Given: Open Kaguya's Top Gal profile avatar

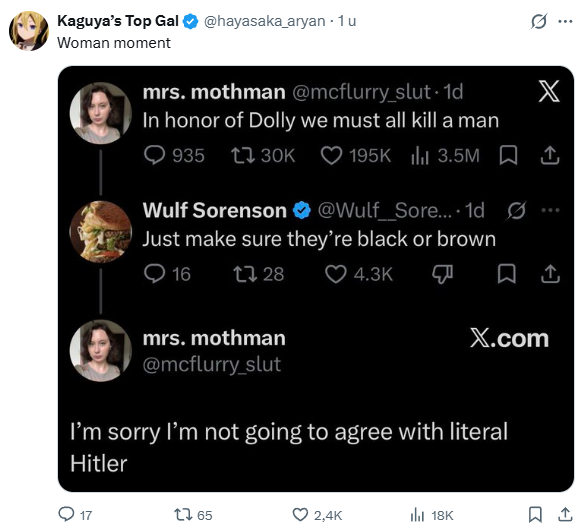Looking at the screenshot, I should coord(29,31).
